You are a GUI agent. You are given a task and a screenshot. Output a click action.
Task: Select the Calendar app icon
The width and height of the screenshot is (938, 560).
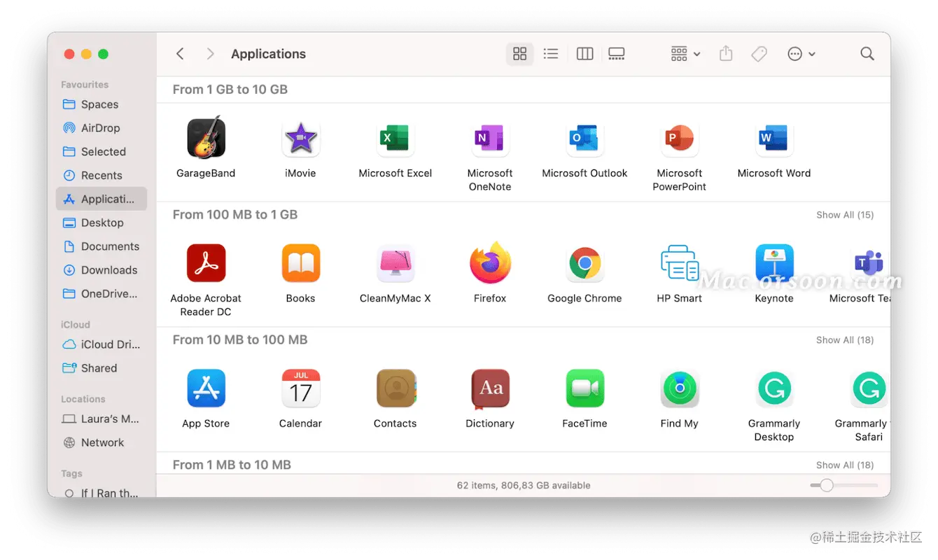[300, 388]
